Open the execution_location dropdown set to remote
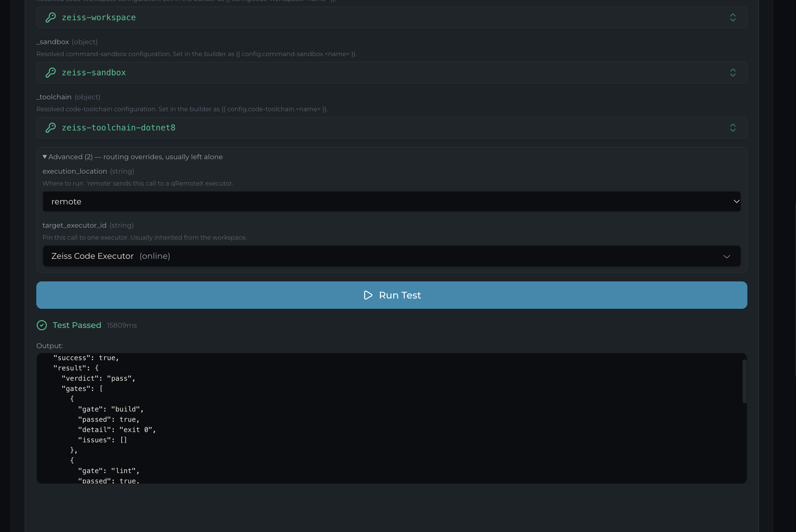This screenshot has width=796, height=532. pyautogui.click(x=391, y=202)
